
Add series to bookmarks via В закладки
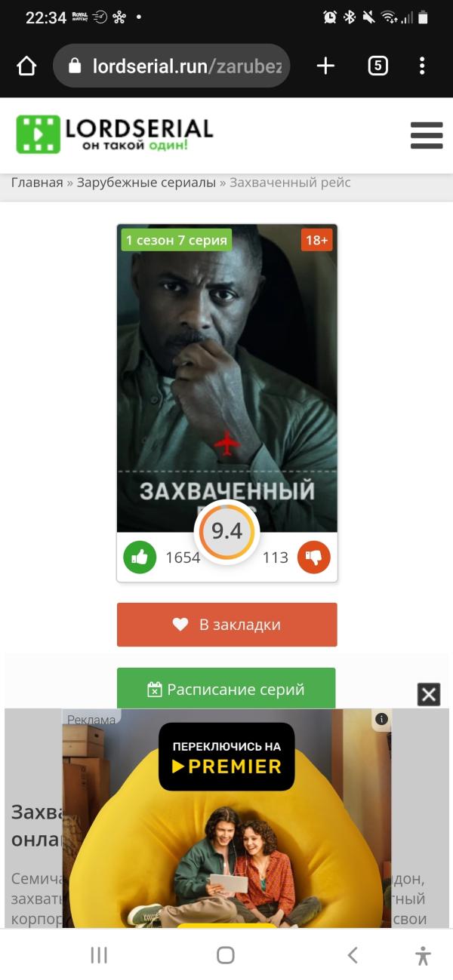point(226,625)
